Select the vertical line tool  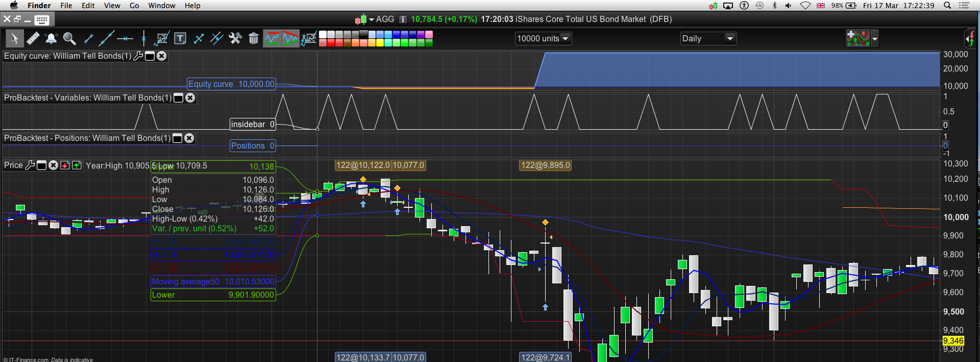pyautogui.click(x=144, y=38)
